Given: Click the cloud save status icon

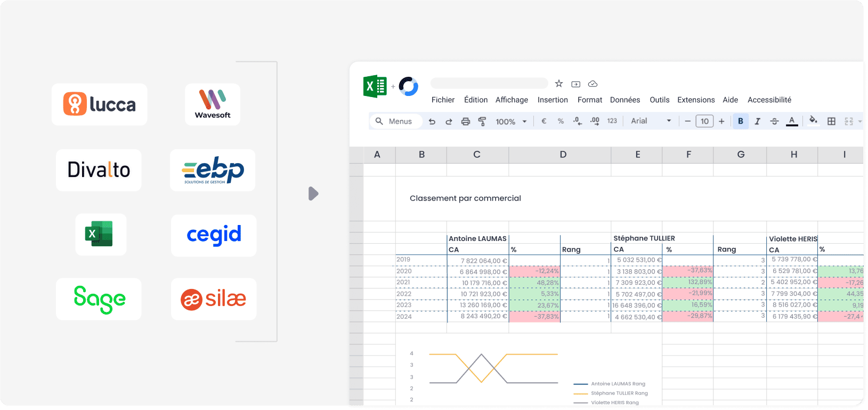Looking at the screenshot, I should pyautogui.click(x=593, y=84).
